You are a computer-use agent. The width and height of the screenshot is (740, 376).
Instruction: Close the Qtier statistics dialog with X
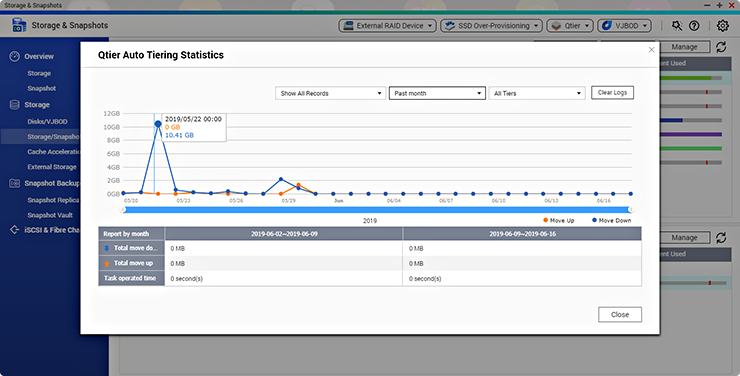651,50
